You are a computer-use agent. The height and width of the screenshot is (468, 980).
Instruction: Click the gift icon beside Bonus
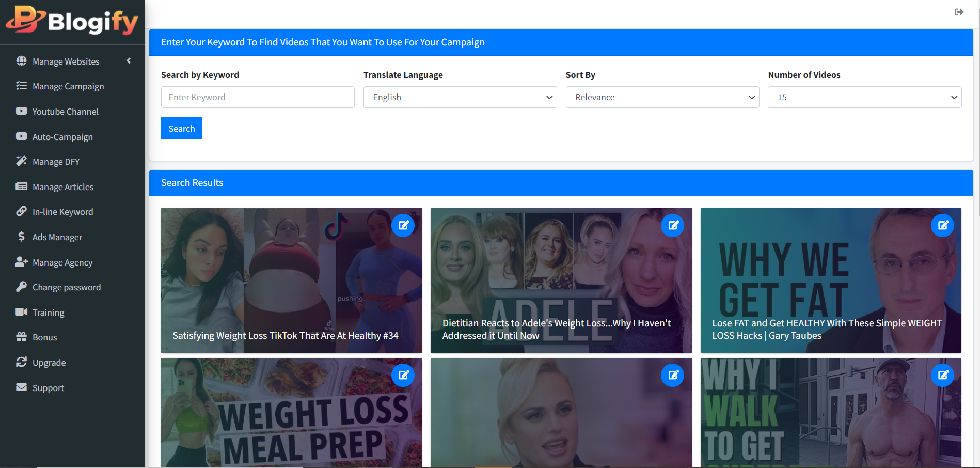21,337
